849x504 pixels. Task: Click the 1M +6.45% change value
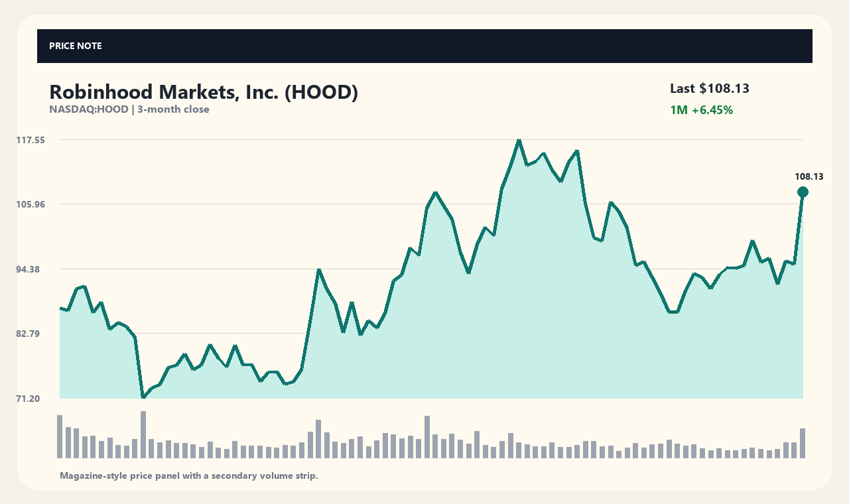[x=701, y=110]
